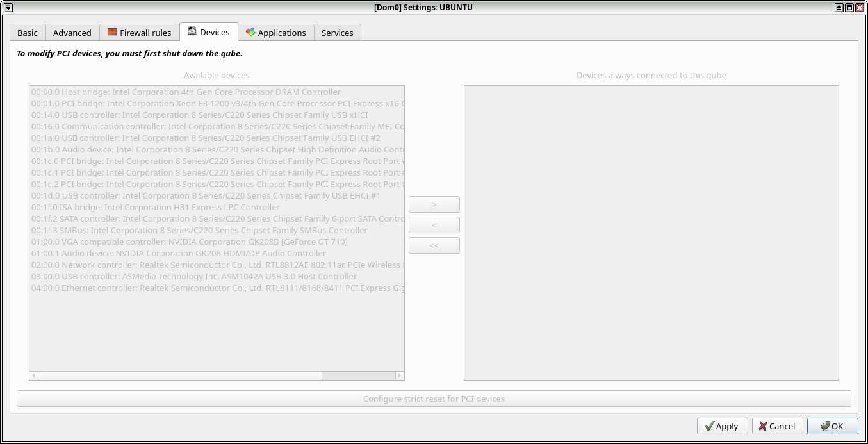Click the remove device '<' arrow button
Image resolution: width=868 pixels, height=444 pixels.
tap(434, 225)
